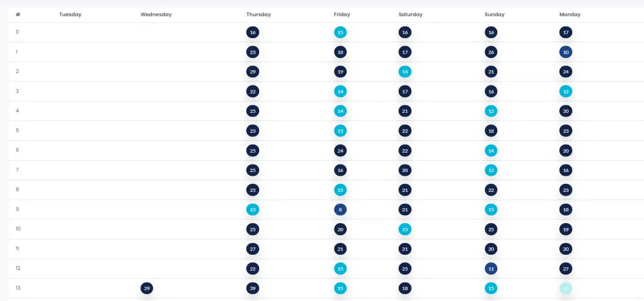Click the Sunday column header
Screen dimensions: 644x301
494,15
